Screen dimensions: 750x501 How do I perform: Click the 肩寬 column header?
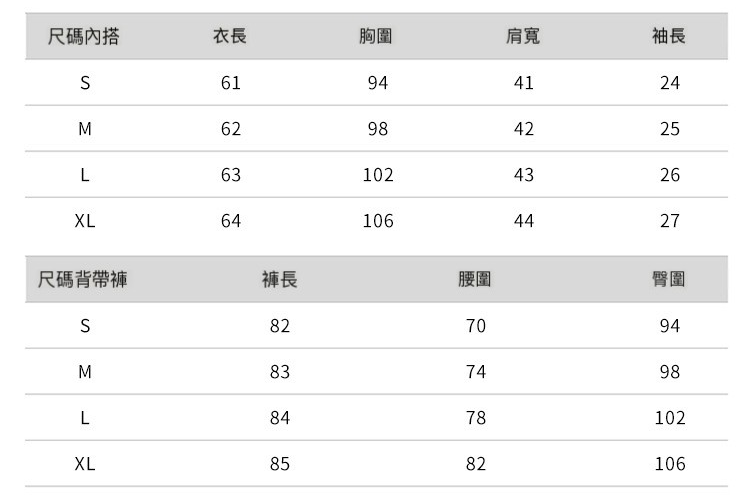pos(523,37)
